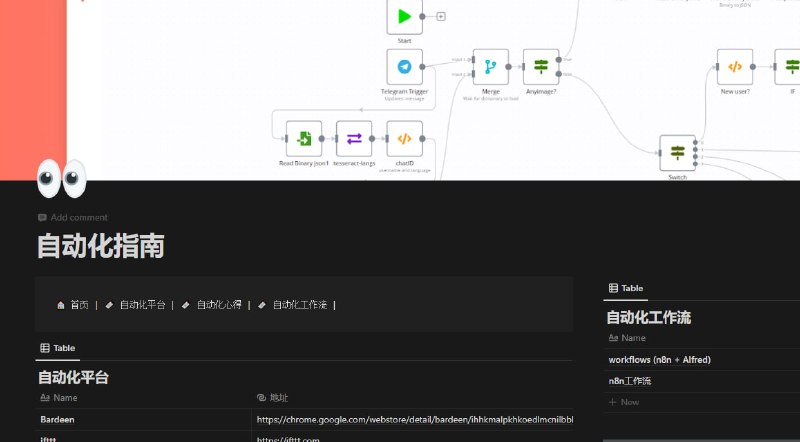Select the Read Binary json1 node
The width and height of the screenshot is (800, 442).
(304, 138)
